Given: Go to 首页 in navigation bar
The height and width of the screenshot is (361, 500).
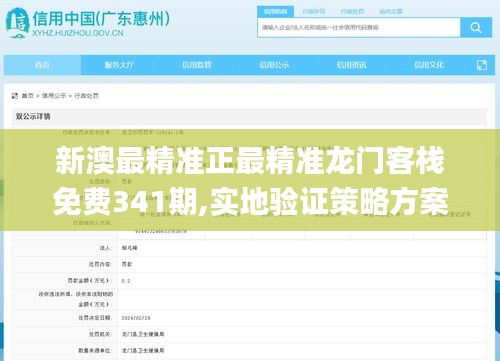Looking at the screenshot, I should pyautogui.click(x=42, y=65).
